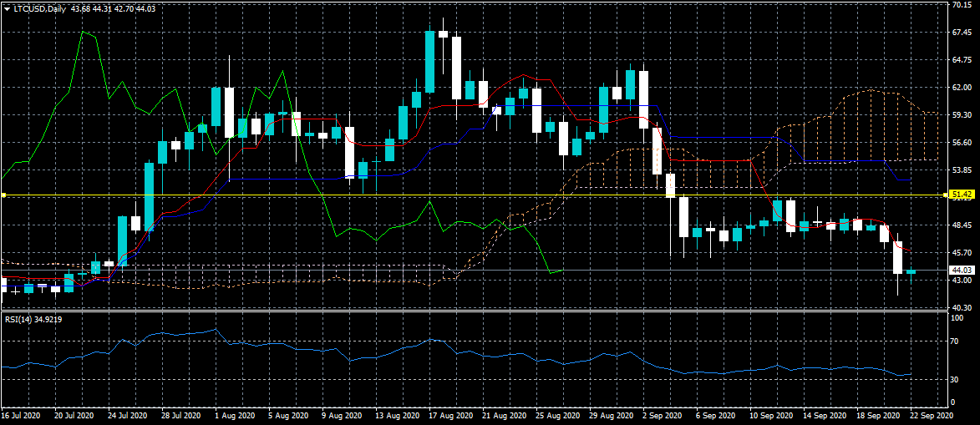The height and width of the screenshot is (425, 980).
Task: Click the 17 Aug 2020 date label
Action: (450, 416)
